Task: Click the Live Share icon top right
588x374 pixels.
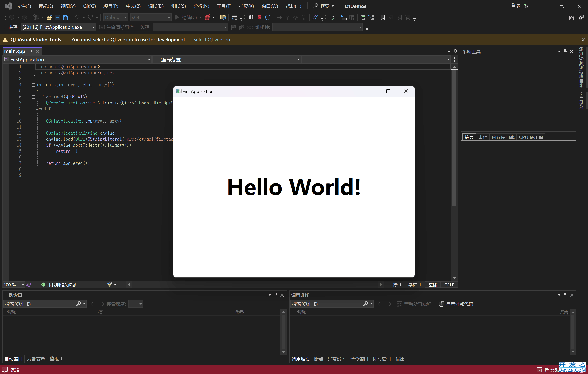Action: (x=571, y=17)
